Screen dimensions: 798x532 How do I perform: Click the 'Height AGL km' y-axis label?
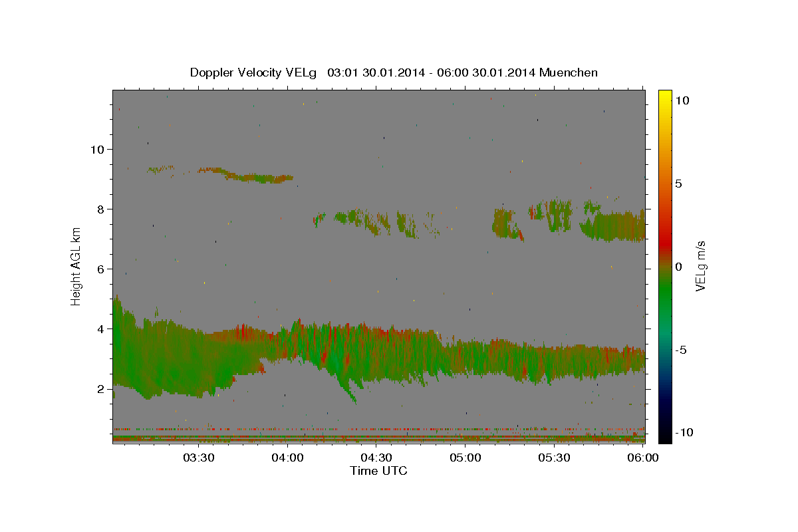tap(76, 266)
